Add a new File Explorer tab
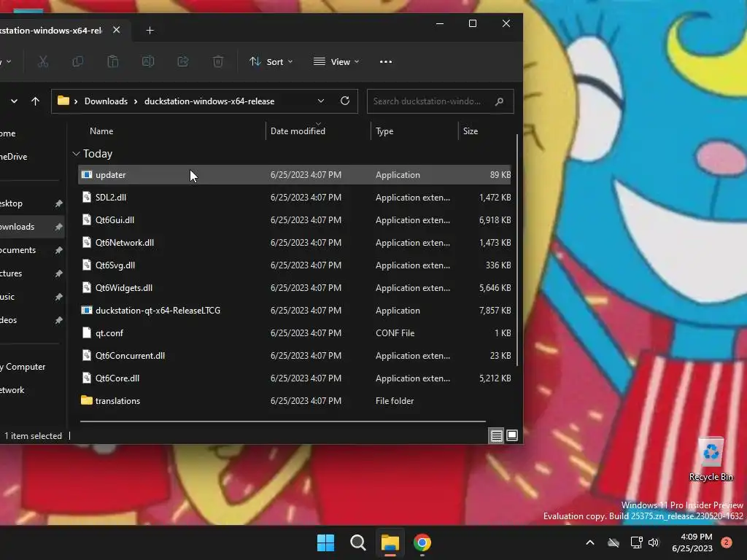 tap(150, 31)
